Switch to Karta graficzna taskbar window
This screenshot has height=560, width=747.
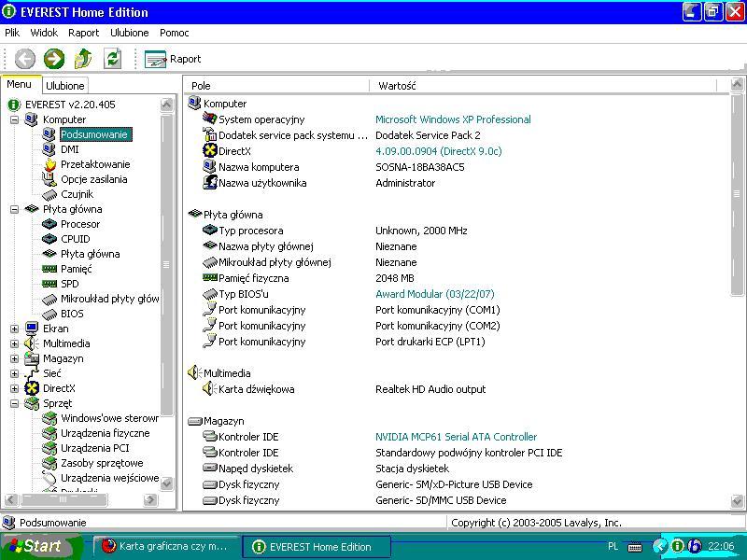[166, 547]
